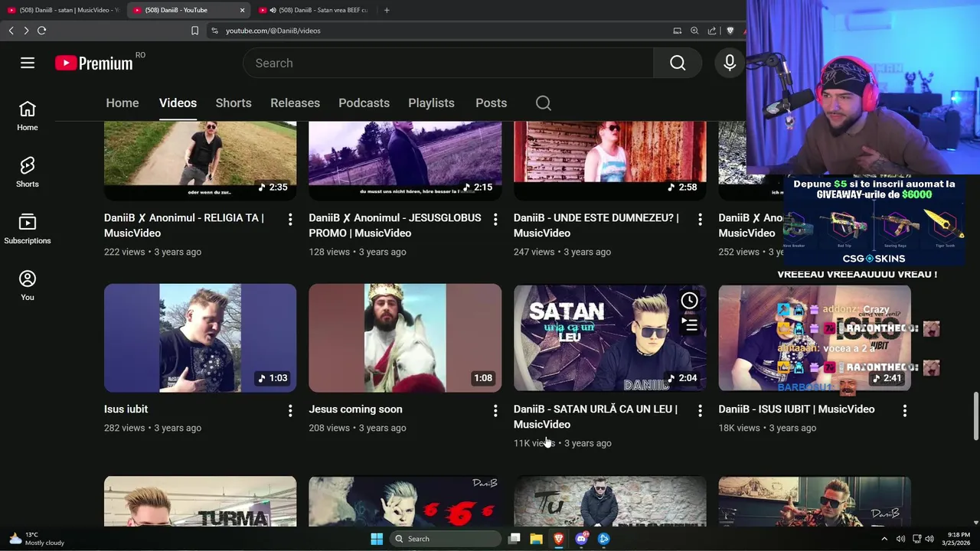Open 'JESUSGLOBUS PROMO | MusicVideo' title link
Screen dimensions: 980x551
point(395,225)
